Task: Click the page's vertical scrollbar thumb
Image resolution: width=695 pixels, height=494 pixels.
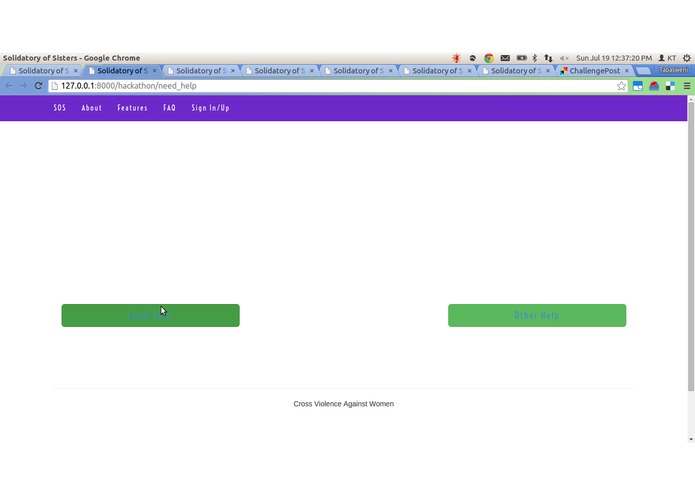Action: pos(691,246)
